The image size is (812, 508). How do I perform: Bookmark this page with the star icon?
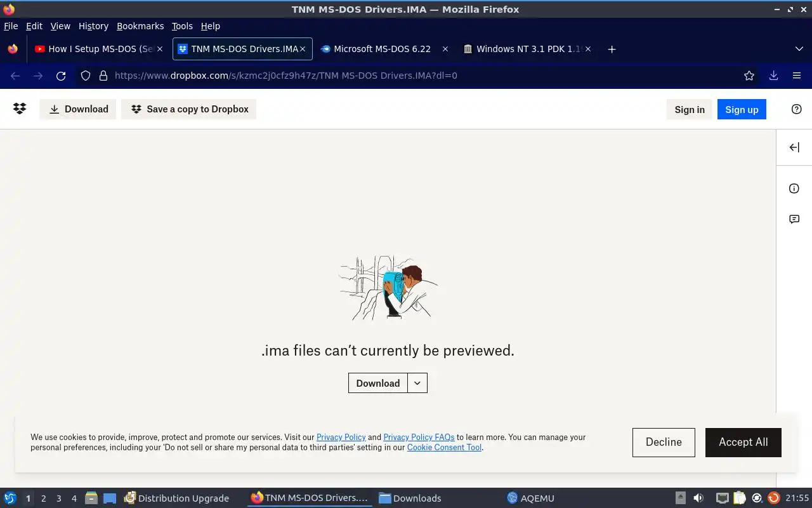749,76
